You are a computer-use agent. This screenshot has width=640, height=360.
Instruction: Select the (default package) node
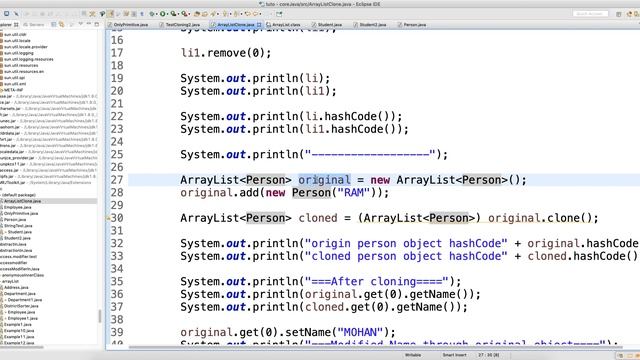coord(19,195)
